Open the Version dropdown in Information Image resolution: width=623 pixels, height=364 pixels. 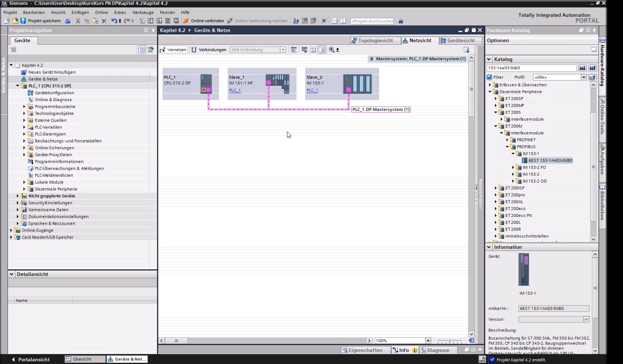586,319
